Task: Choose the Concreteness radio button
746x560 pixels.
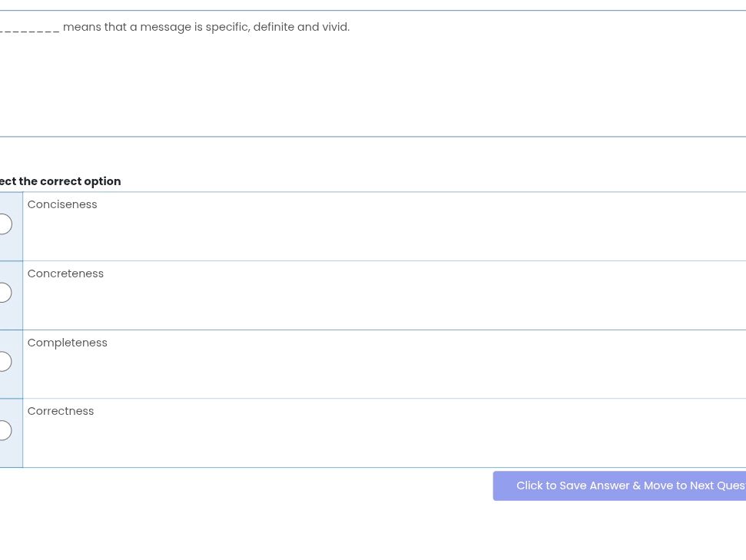Action: point(4,293)
